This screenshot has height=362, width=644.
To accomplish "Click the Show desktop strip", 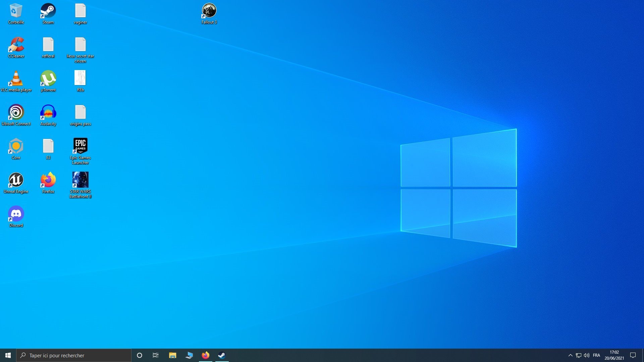I will pyautogui.click(x=643, y=355).
